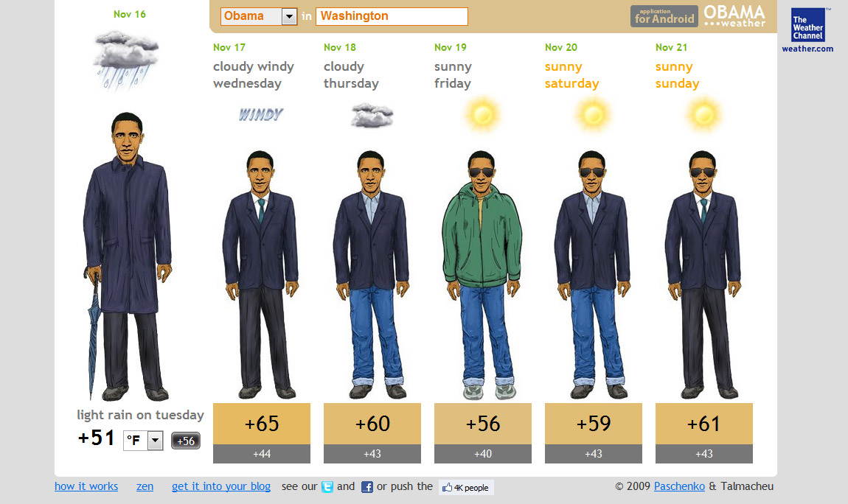Click the sunny friday forecast text

pos(453,75)
